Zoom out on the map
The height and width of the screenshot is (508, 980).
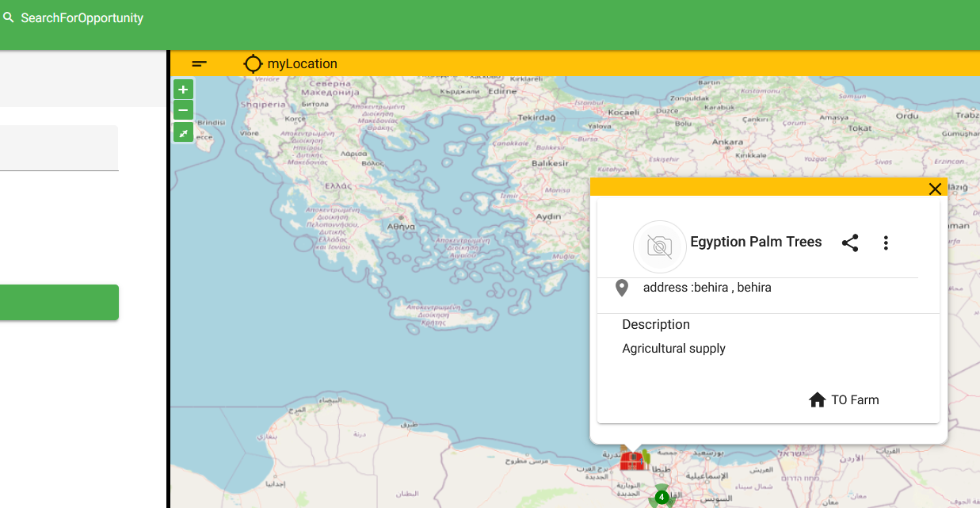(183, 110)
